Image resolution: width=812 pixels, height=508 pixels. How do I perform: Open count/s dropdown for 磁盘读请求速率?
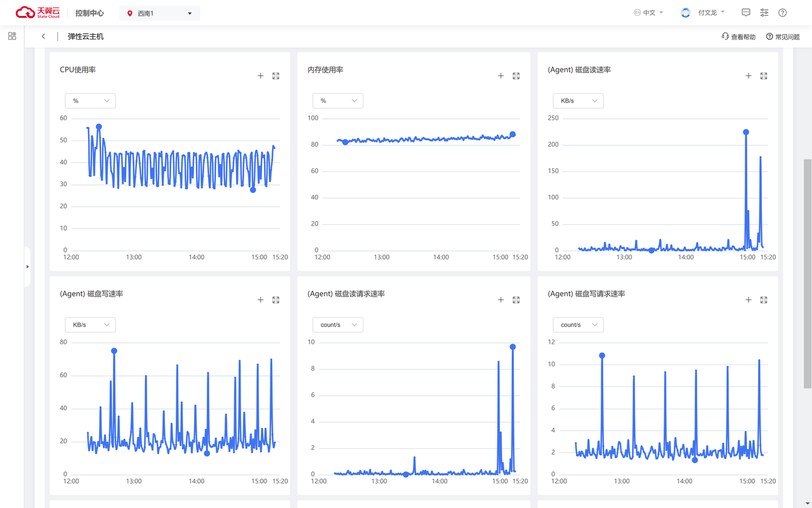(x=337, y=324)
